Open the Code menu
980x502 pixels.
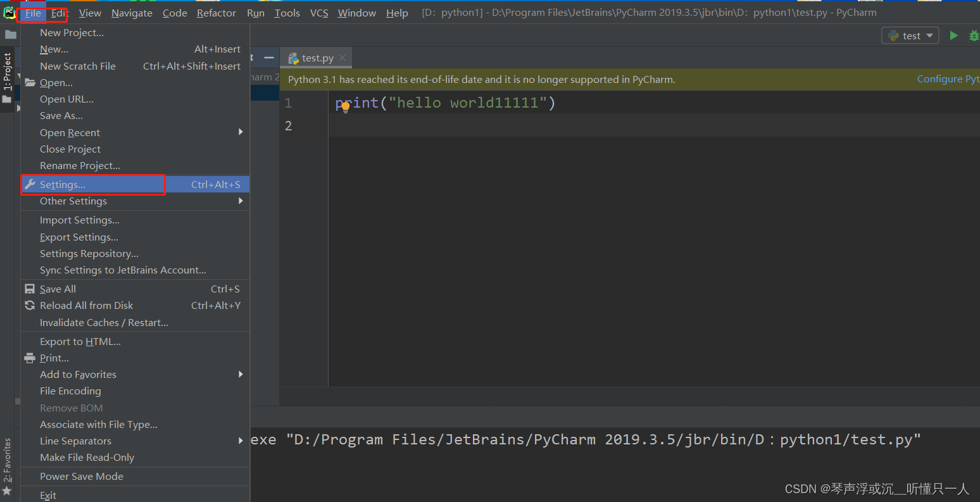175,13
